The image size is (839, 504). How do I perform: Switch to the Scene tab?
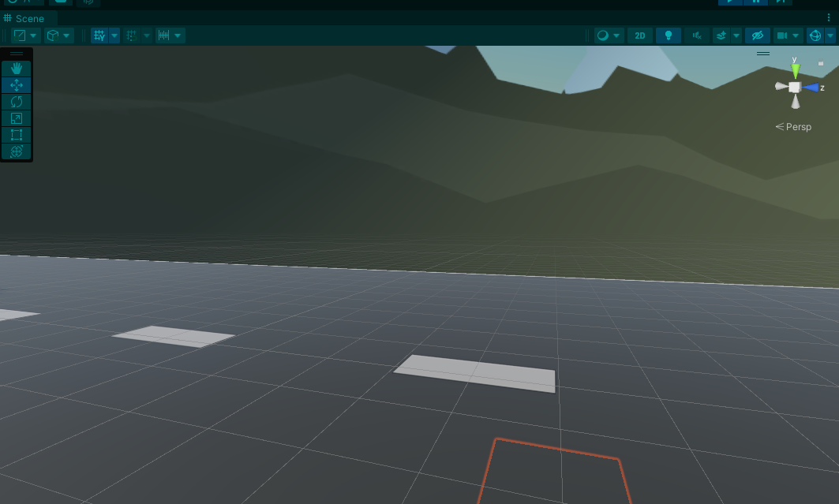click(x=29, y=18)
